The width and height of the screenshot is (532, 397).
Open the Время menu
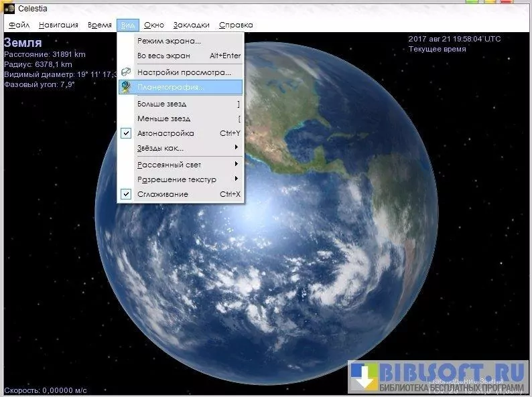point(100,25)
